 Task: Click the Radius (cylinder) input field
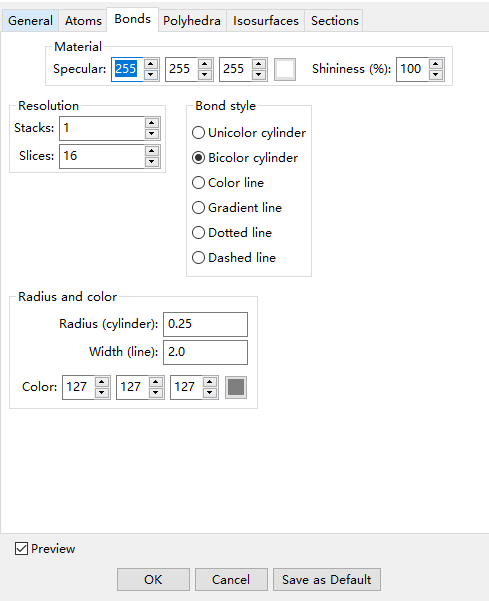205,324
